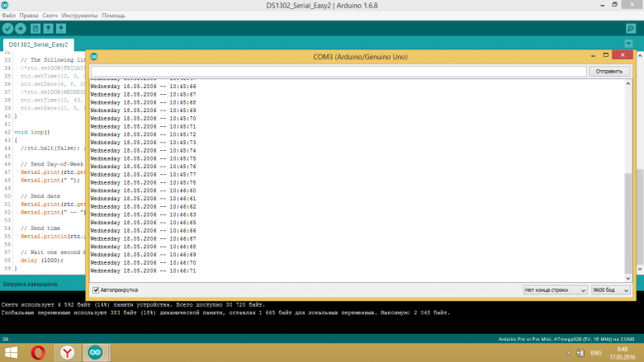Open a sketch with the up-arrow icon
The image size is (644, 362).
point(49,28)
